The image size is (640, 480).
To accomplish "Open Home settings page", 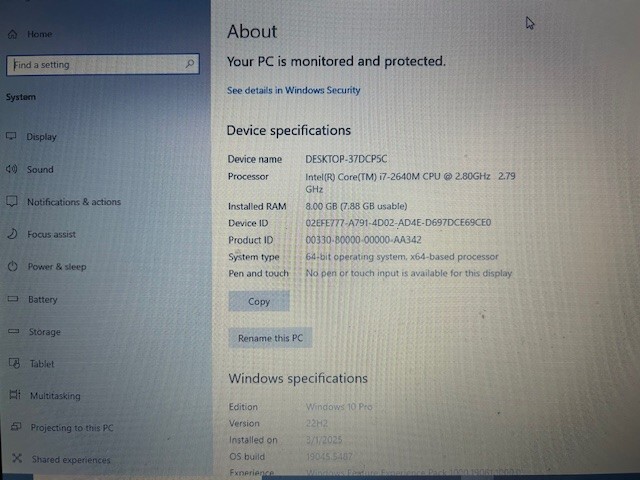I will tap(40, 34).
